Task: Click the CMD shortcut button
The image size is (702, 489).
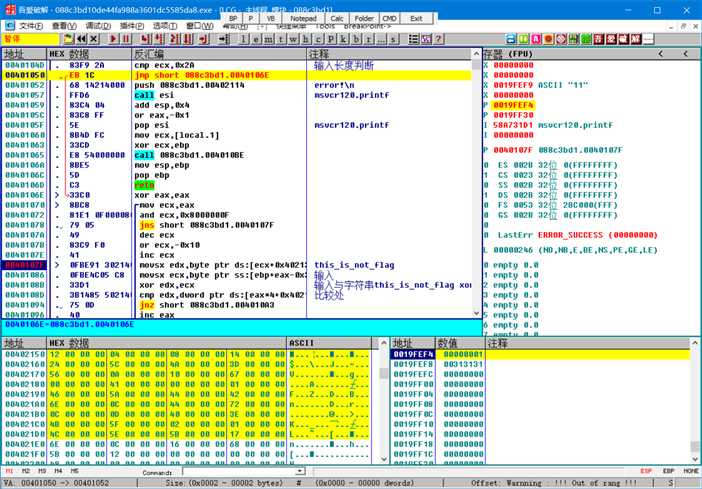Action: [x=390, y=18]
